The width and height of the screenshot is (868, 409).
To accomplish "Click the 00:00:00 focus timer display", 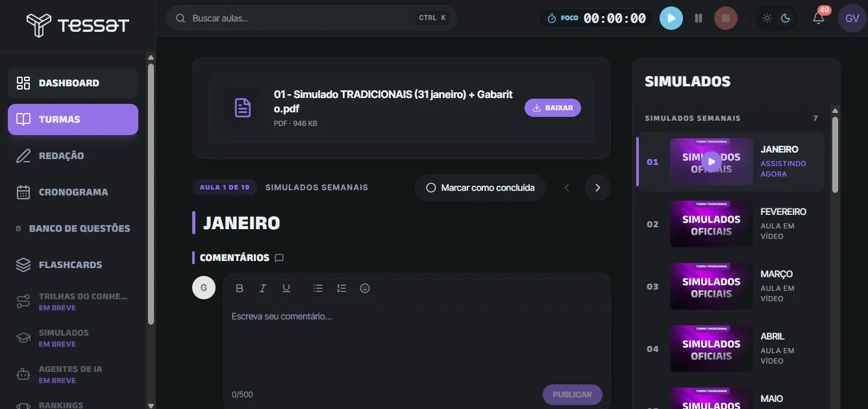I will click(x=614, y=18).
